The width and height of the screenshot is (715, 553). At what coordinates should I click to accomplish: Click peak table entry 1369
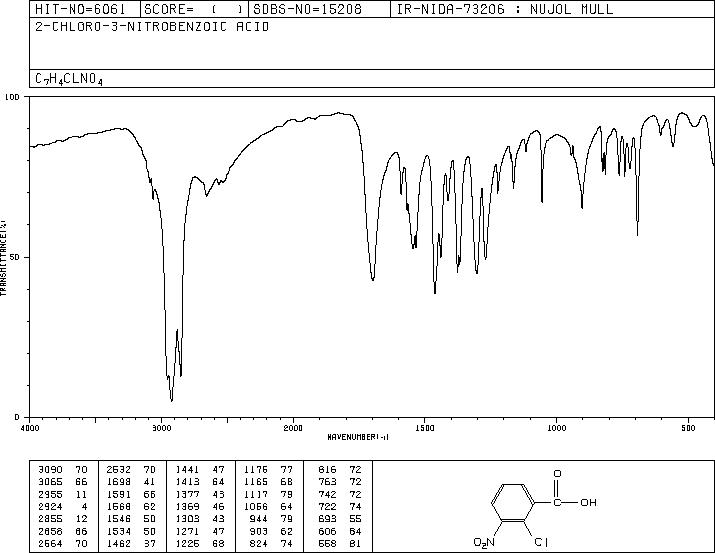187,506
